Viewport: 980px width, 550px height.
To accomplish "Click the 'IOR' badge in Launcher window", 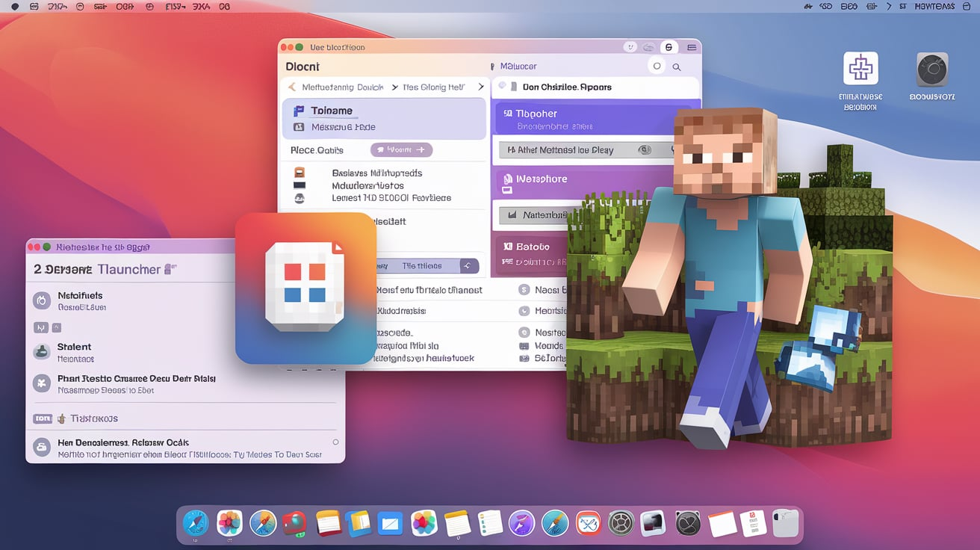I will pos(43,419).
